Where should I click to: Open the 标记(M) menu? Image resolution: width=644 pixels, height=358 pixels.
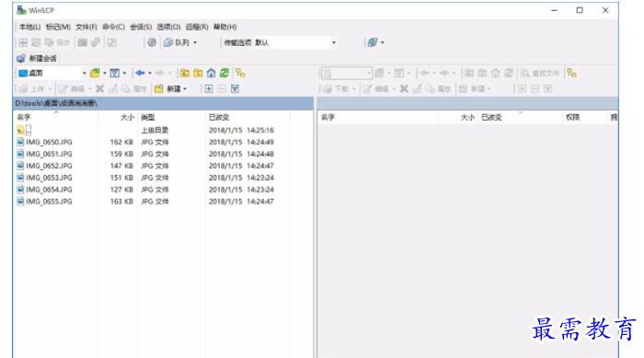point(58,27)
